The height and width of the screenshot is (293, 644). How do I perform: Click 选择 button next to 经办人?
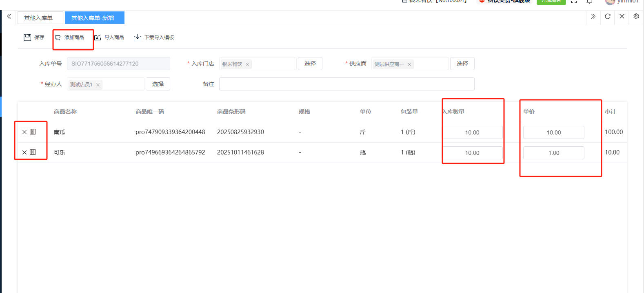coord(158,84)
